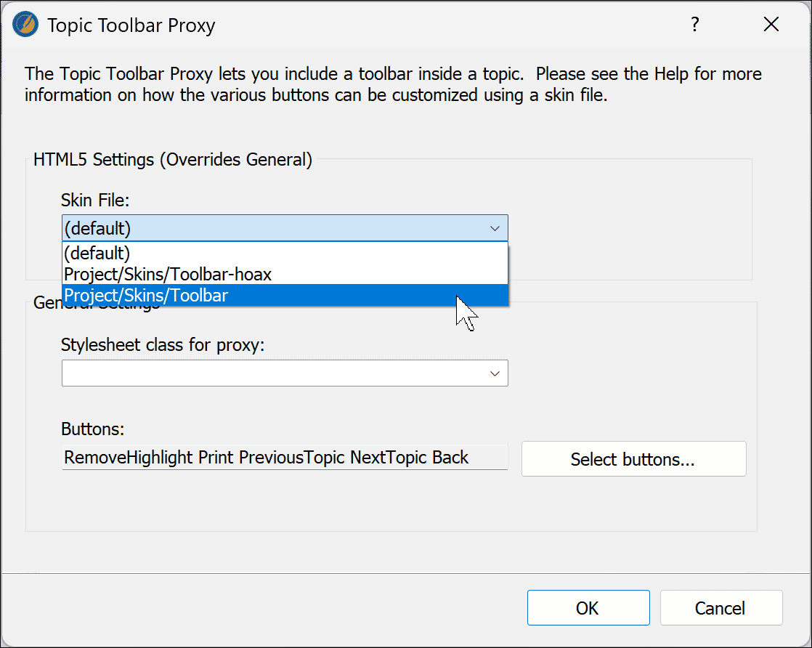
Task: Click the Skin File label
Action: pyautogui.click(x=94, y=200)
